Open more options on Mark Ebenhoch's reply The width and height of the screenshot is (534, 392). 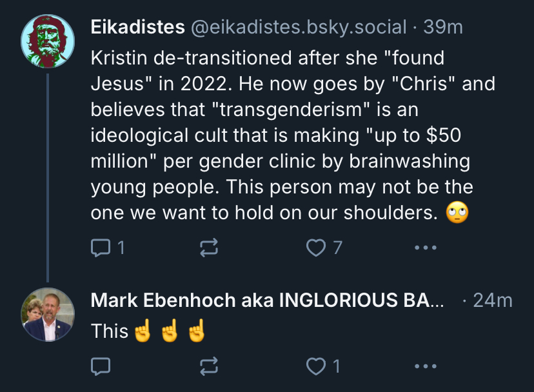point(426,366)
